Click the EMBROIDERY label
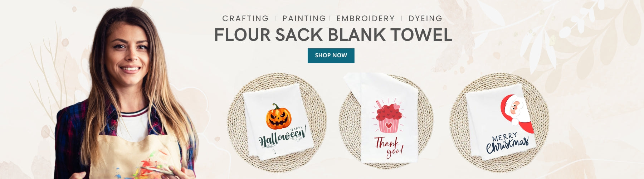644x179 pixels. point(365,18)
